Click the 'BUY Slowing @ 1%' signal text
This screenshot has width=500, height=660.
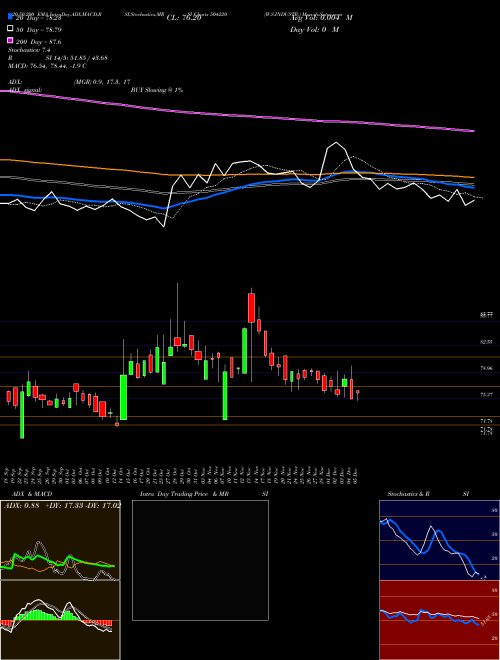(157, 90)
